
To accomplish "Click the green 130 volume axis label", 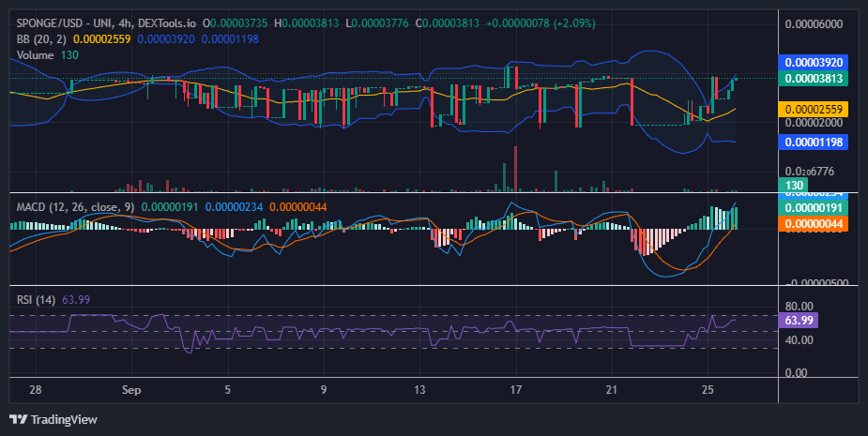I will (x=793, y=185).
